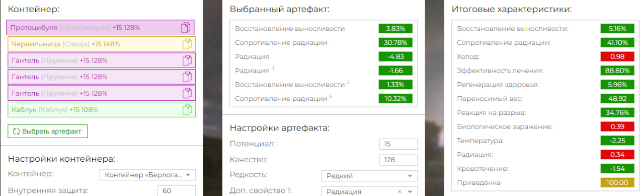Click the Потенциал input field
This screenshot has height=196, width=644.
click(398, 144)
